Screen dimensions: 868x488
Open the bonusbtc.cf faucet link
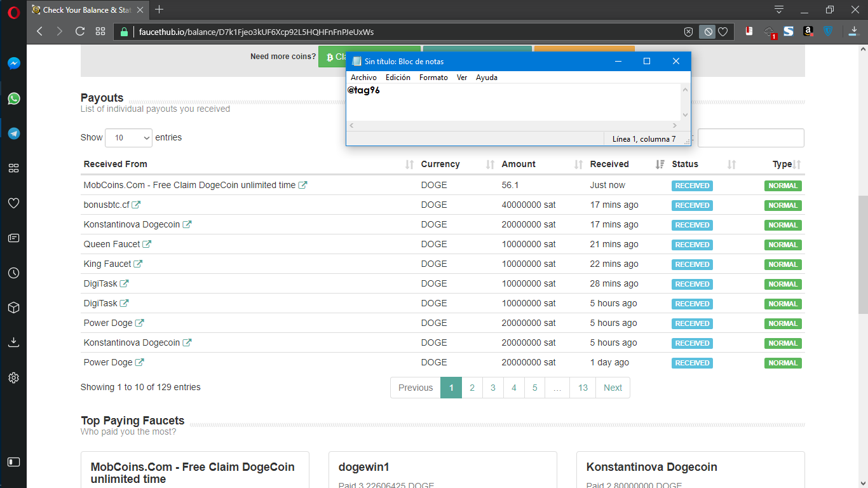tap(112, 205)
